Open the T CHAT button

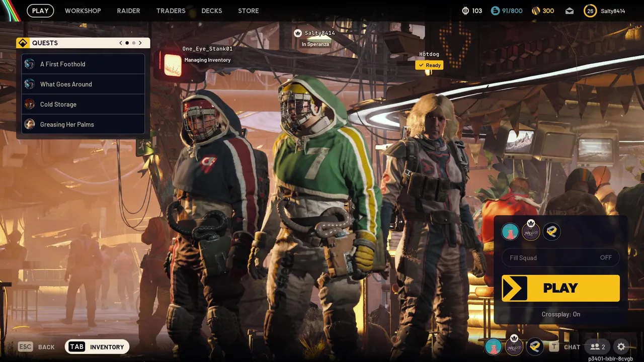coord(565,347)
